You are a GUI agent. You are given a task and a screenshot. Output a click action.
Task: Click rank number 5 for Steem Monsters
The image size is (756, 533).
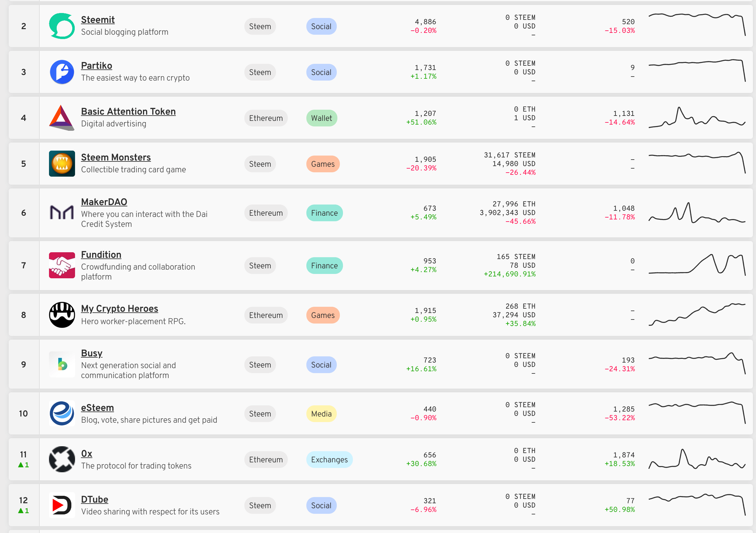[x=24, y=164]
